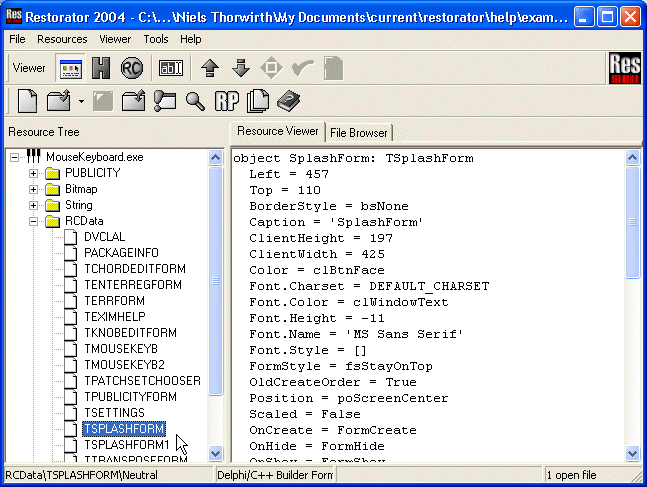647x487 pixels.
Task: Click the tree-to-folder toolbar icon
Action: tap(165, 101)
